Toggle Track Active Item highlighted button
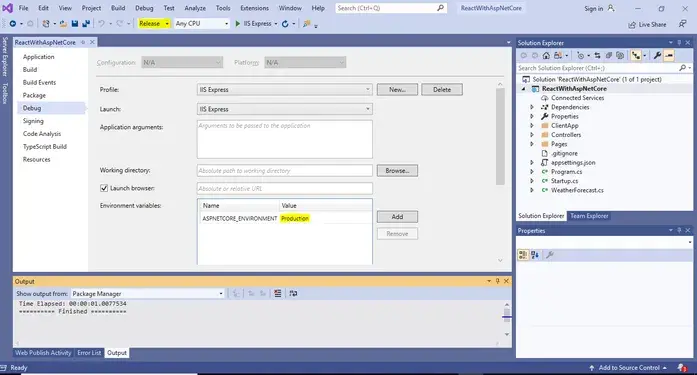Image resolution: width=697 pixels, height=375 pixels. pyautogui.click(x=636, y=56)
